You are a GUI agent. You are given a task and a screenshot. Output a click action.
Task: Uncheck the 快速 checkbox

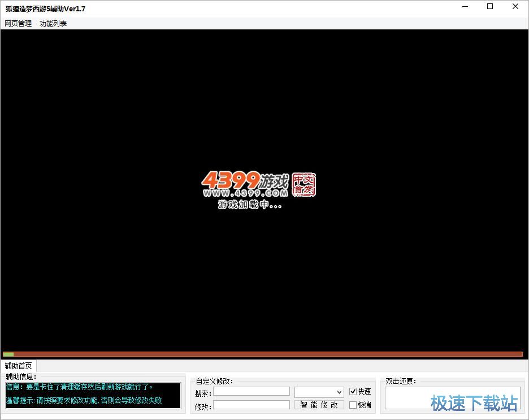click(x=353, y=391)
